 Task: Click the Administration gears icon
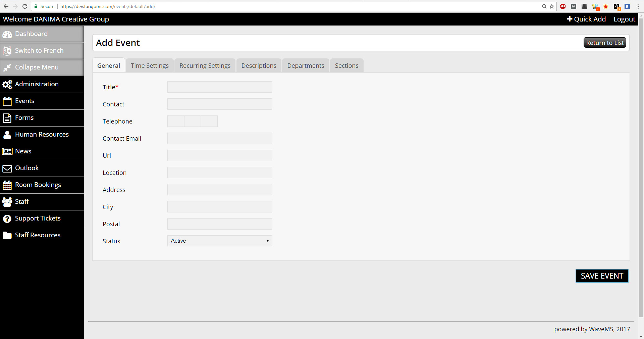tap(7, 84)
